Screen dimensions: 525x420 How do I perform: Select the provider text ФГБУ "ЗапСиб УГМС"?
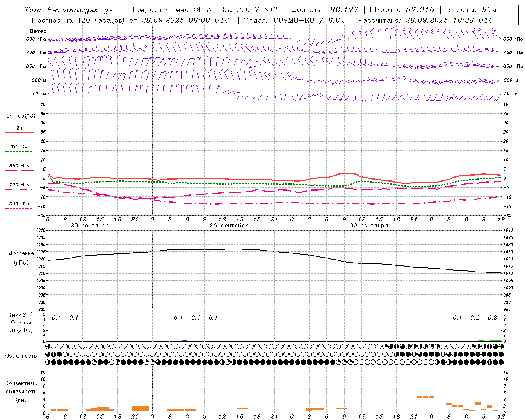236,10
